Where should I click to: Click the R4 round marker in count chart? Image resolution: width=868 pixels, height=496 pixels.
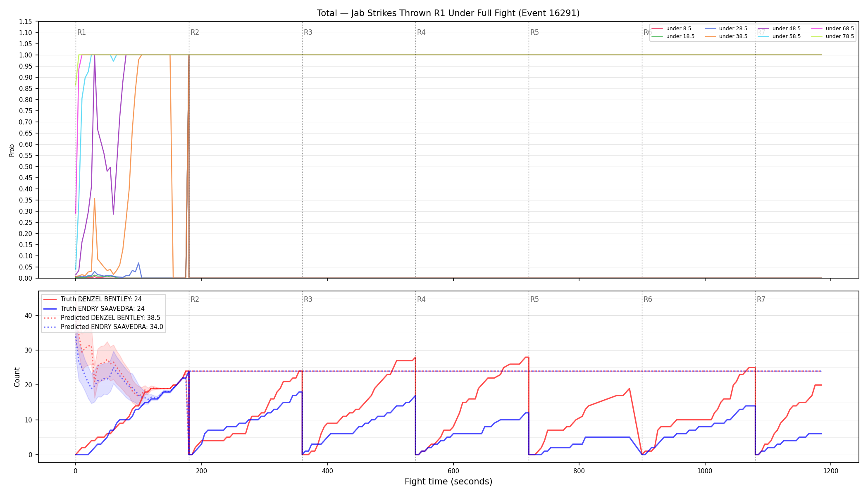(x=421, y=299)
